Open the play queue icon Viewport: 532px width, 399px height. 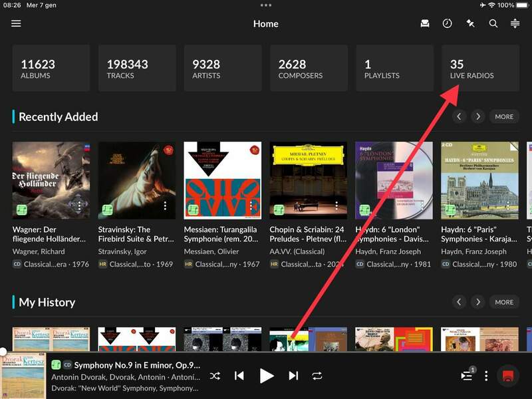coord(466,376)
